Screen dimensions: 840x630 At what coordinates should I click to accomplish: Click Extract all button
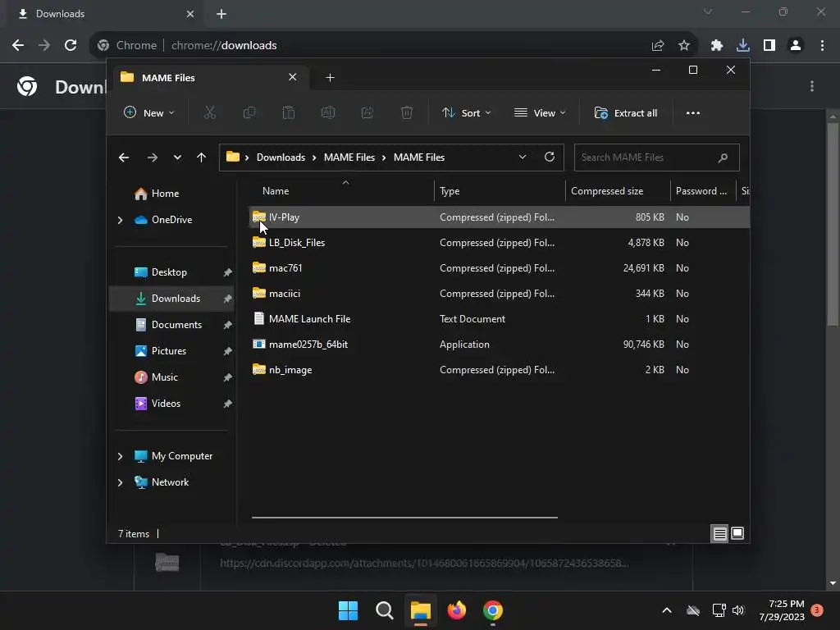click(x=626, y=113)
